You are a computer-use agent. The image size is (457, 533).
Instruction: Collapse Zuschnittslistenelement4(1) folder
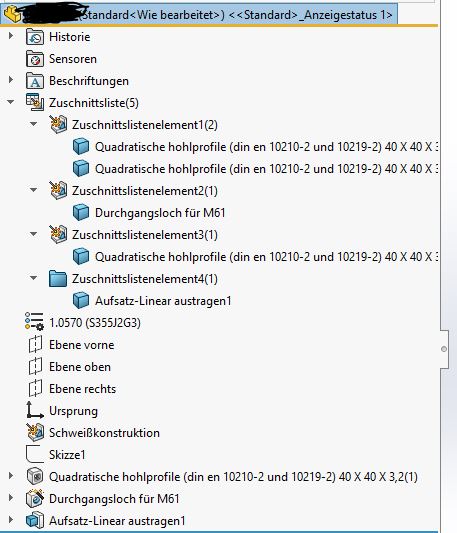33,278
